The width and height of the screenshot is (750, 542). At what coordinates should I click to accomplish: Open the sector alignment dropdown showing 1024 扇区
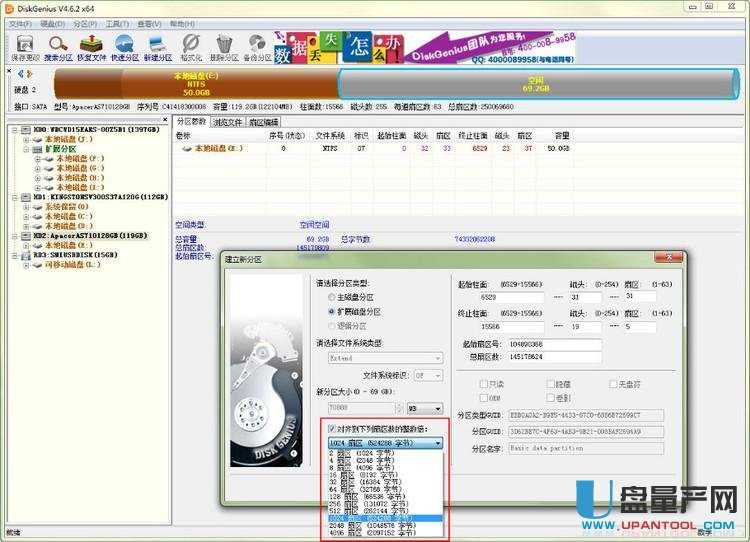coord(386,442)
